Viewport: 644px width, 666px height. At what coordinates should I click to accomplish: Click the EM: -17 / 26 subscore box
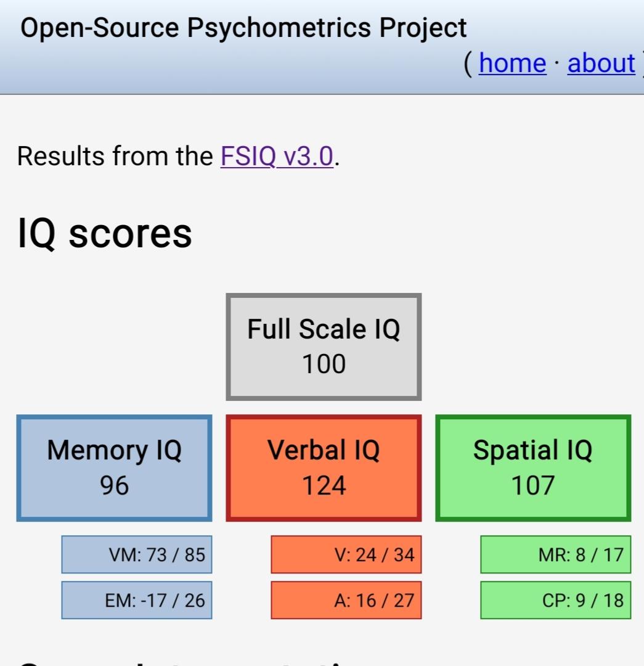point(137,600)
